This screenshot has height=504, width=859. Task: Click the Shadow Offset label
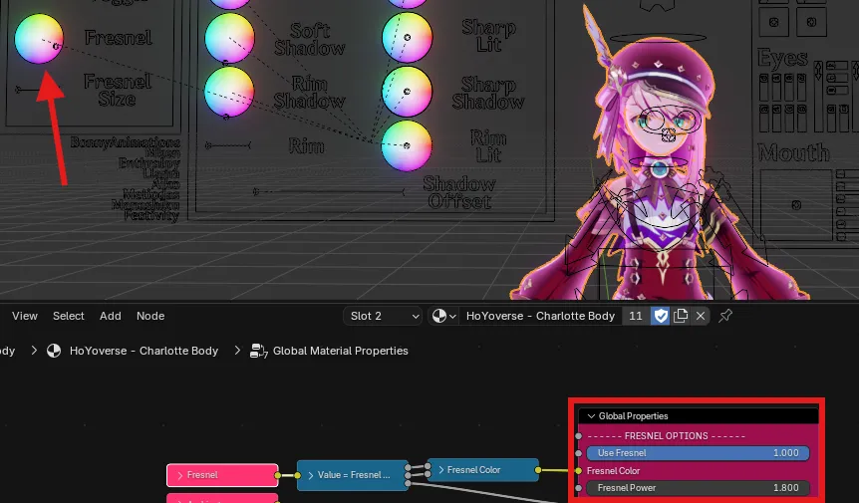tap(459, 193)
